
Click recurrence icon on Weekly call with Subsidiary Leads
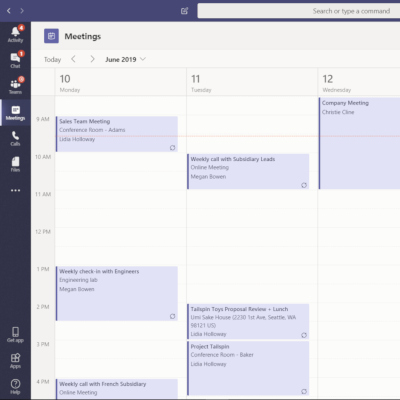tap(304, 185)
